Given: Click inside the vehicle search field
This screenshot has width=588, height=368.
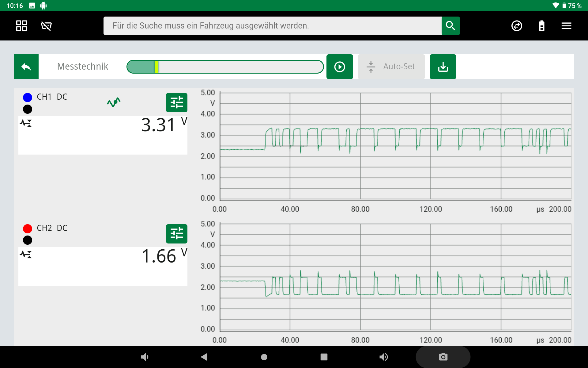Looking at the screenshot, I should click(x=272, y=26).
